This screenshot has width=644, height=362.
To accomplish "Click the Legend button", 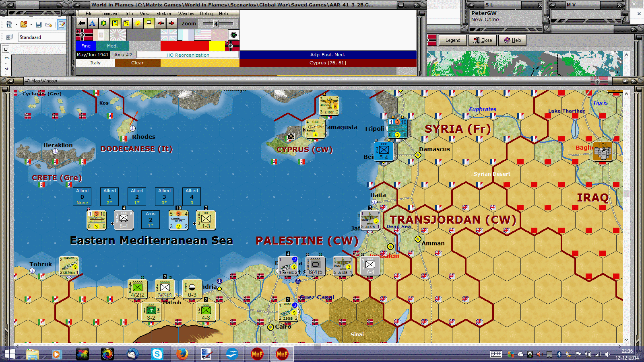I will [453, 40].
